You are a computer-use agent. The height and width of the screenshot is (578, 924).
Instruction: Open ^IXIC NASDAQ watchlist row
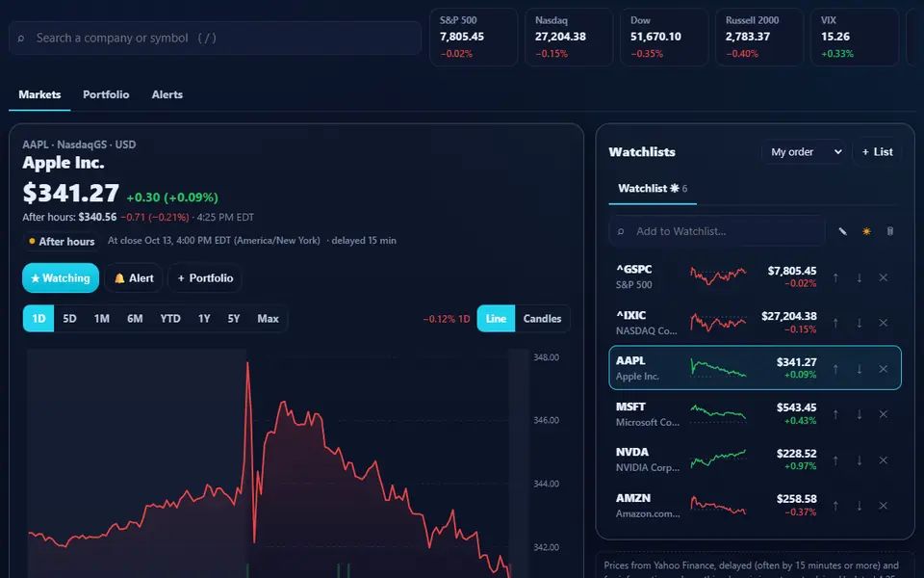[755, 323]
